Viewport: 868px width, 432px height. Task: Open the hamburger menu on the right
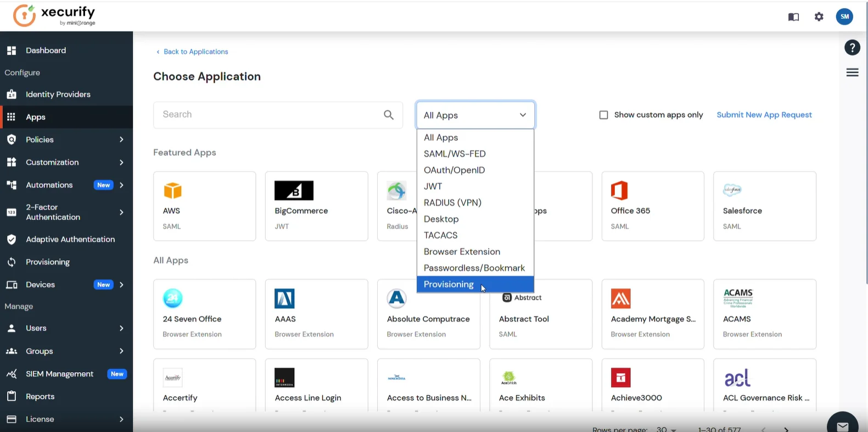pyautogui.click(x=852, y=73)
